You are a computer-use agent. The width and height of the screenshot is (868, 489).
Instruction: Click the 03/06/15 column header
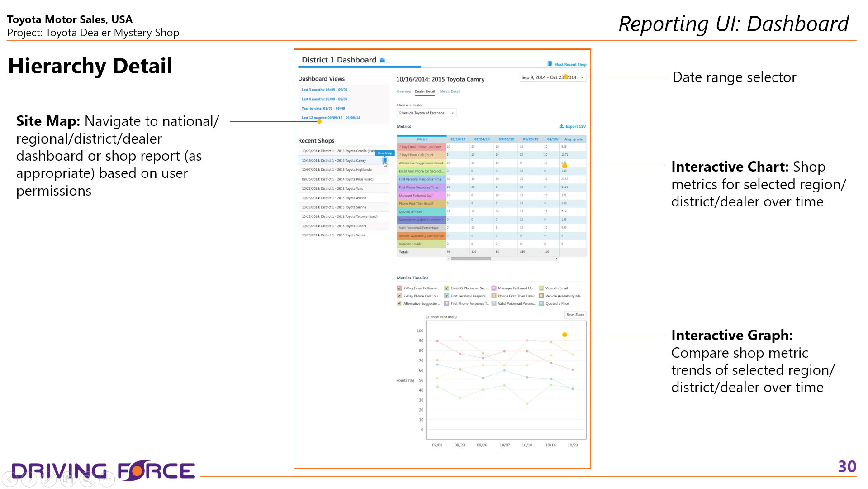pos(506,139)
